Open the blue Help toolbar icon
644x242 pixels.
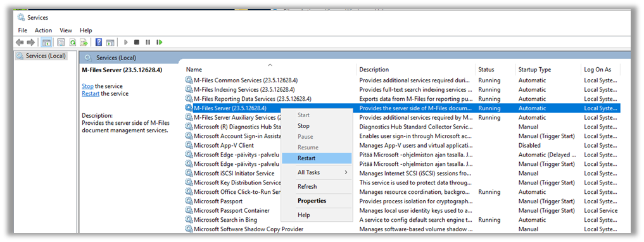99,42
